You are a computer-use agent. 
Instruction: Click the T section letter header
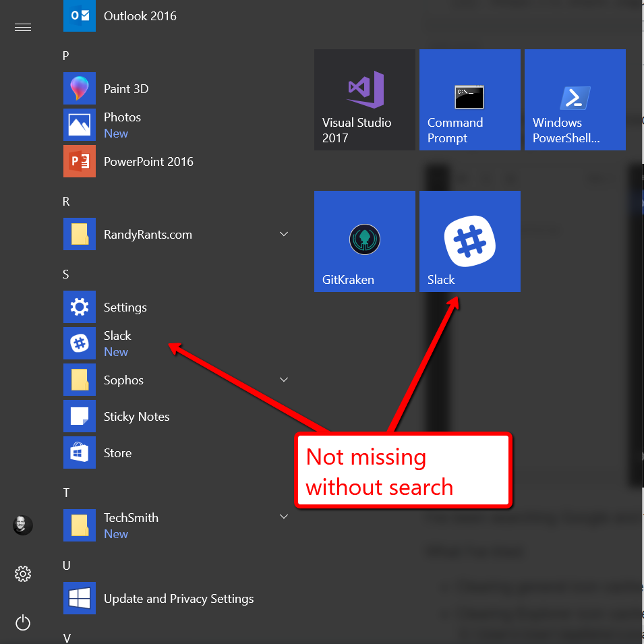pyautogui.click(x=66, y=493)
